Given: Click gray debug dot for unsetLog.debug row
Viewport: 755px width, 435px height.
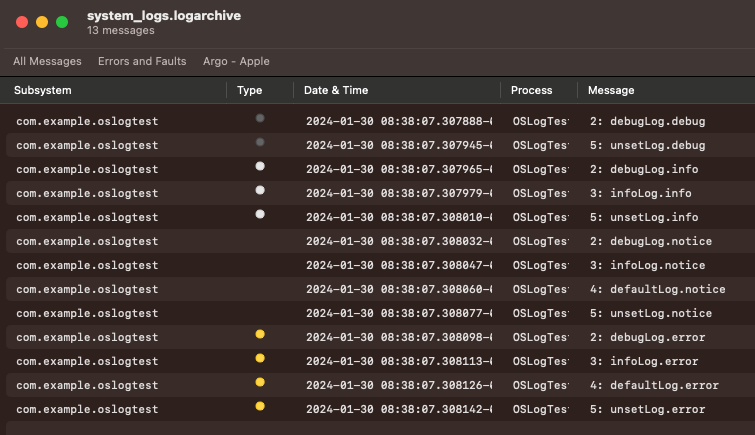Looking at the screenshot, I should click(260, 142).
